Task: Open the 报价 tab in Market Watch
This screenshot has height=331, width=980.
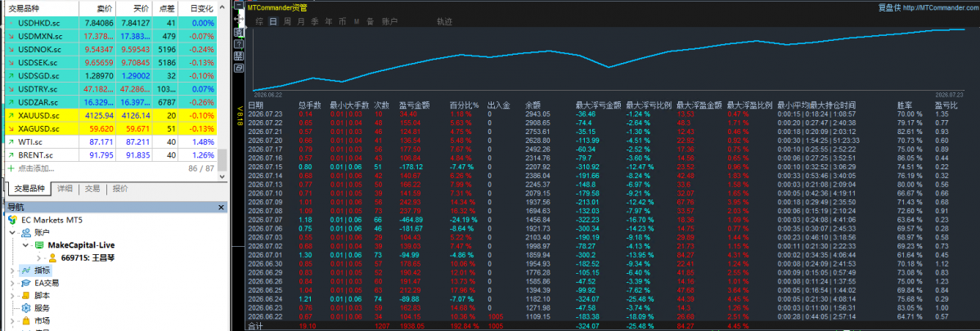Action: [x=120, y=189]
